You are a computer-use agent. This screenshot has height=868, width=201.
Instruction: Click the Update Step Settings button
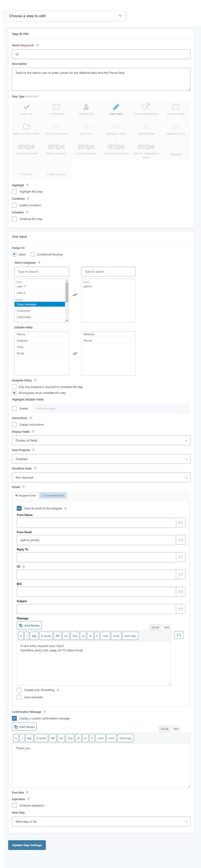pos(27,845)
